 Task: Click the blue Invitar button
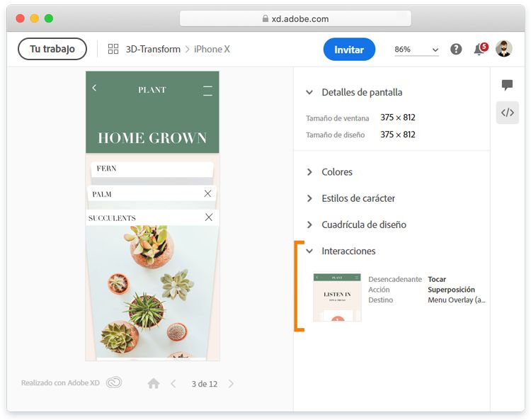(x=349, y=50)
